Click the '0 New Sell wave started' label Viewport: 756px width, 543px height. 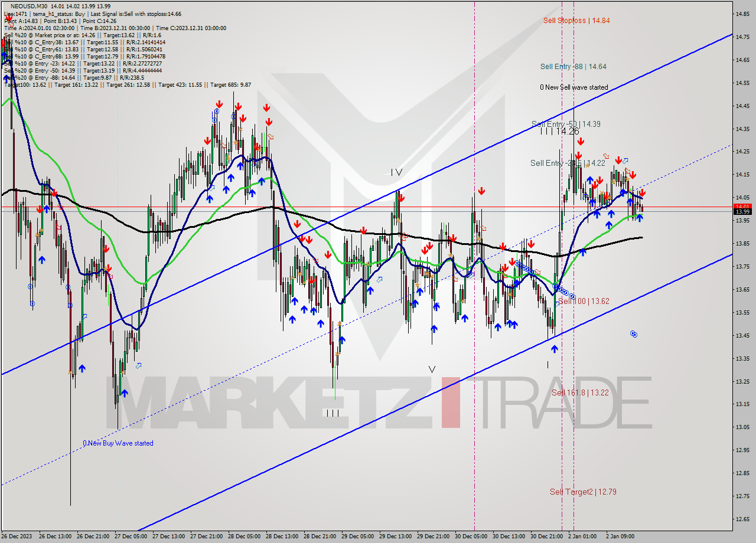[x=573, y=87]
